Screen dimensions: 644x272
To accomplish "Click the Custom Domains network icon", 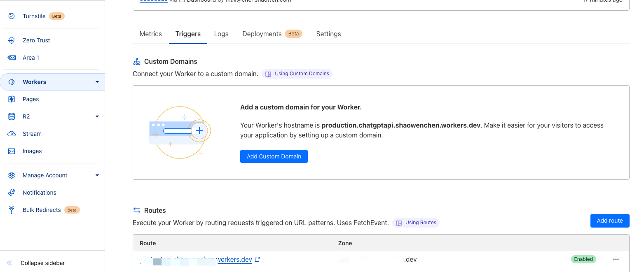I will 137,61.
